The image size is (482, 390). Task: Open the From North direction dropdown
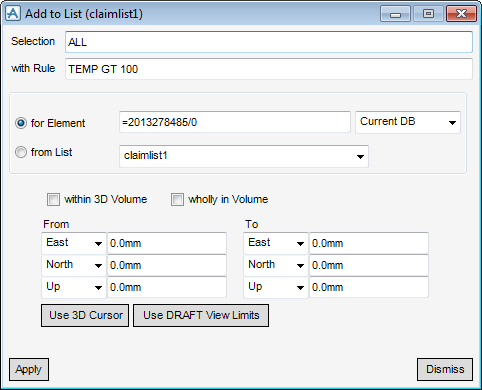(74, 265)
